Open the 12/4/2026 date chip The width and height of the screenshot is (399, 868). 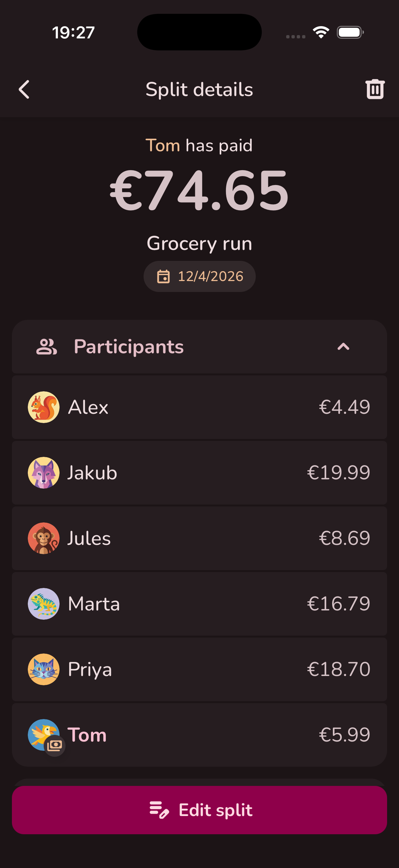[200, 276]
